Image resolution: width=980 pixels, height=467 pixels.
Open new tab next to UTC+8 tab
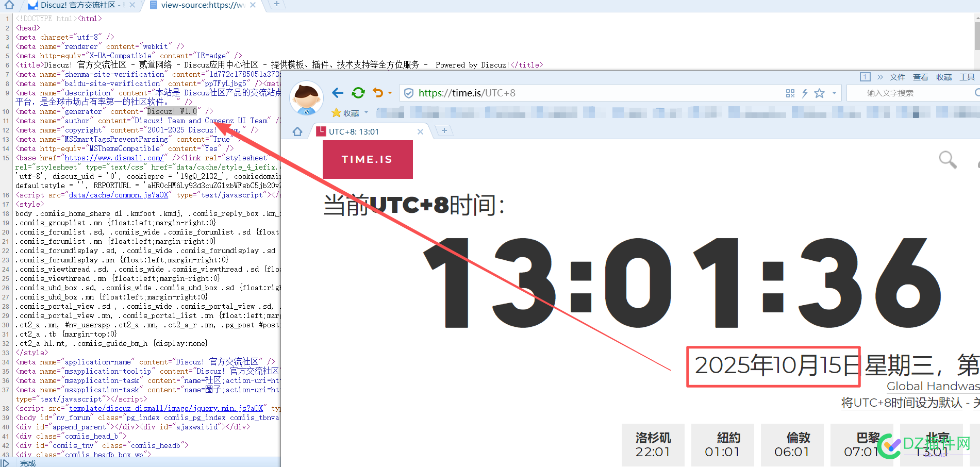pyautogui.click(x=444, y=131)
